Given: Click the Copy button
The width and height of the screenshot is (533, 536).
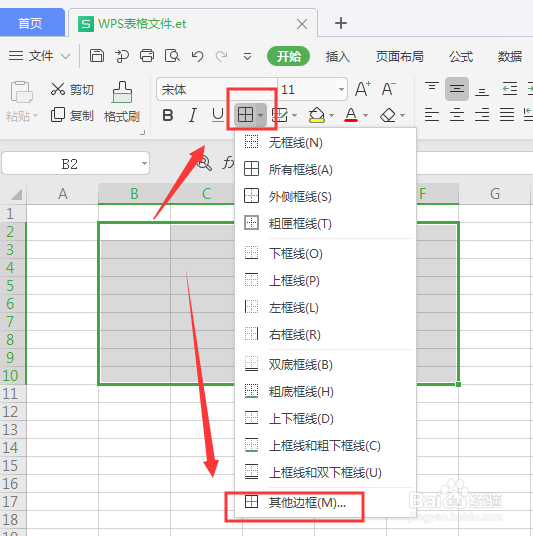Looking at the screenshot, I should (x=72, y=115).
